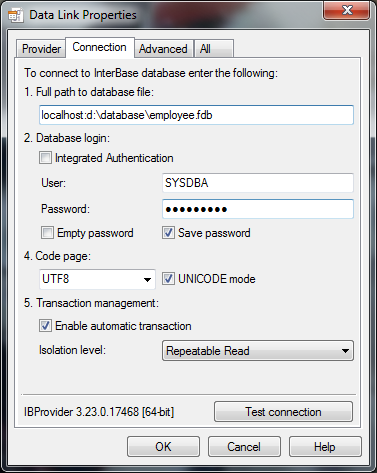Check the Empty password box
The height and width of the screenshot is (473, 377).
47,233
